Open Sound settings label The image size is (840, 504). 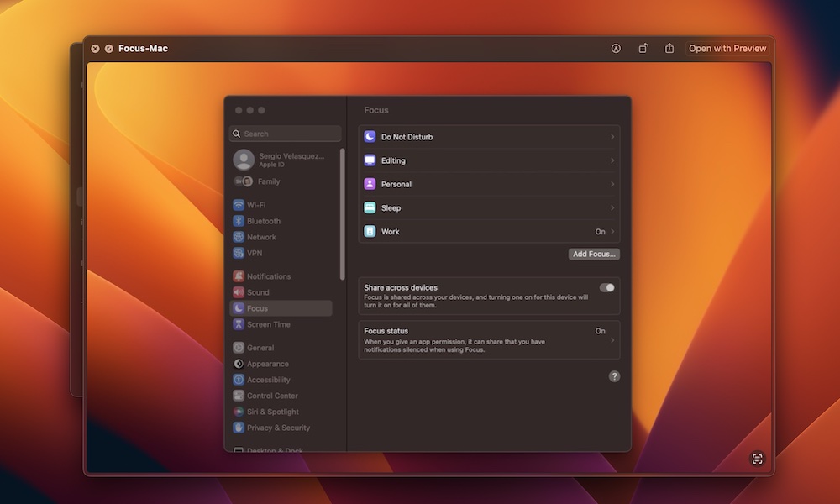click(258, 292)
